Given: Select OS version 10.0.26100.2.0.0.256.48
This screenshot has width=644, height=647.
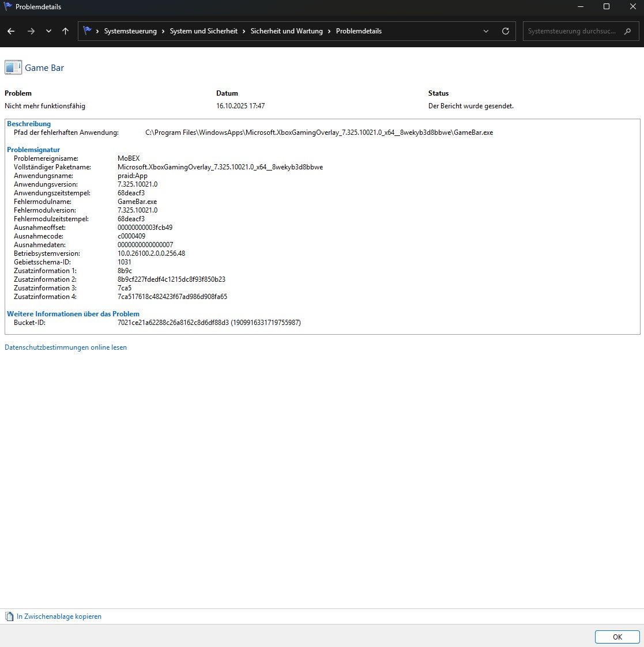Looking at the screenshot, I should (151, 253).
